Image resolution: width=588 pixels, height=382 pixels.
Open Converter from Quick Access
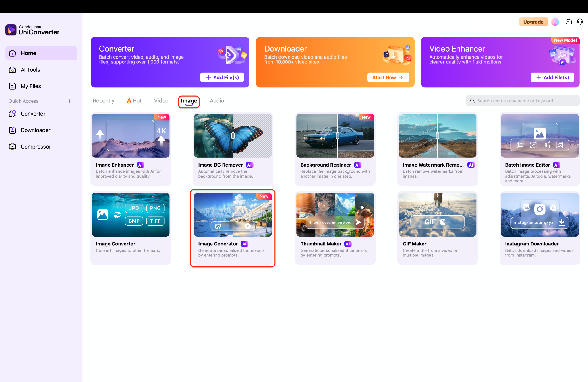coord(41,114)
